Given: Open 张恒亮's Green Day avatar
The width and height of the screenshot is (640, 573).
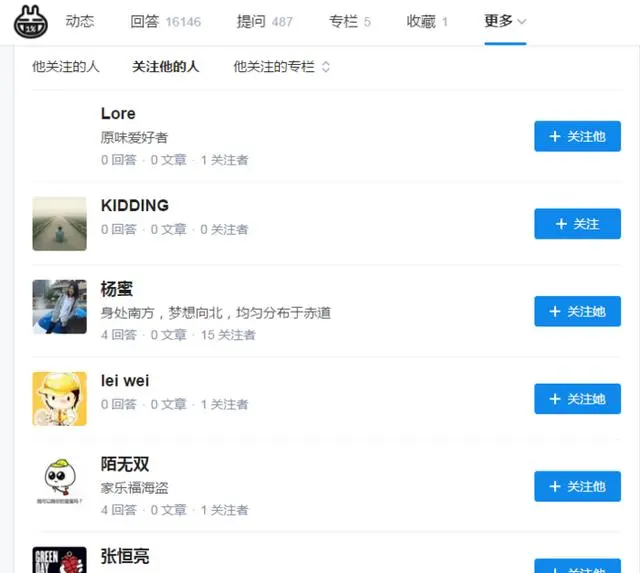Looking at the screenshot, I should click(x=60, y=560).
